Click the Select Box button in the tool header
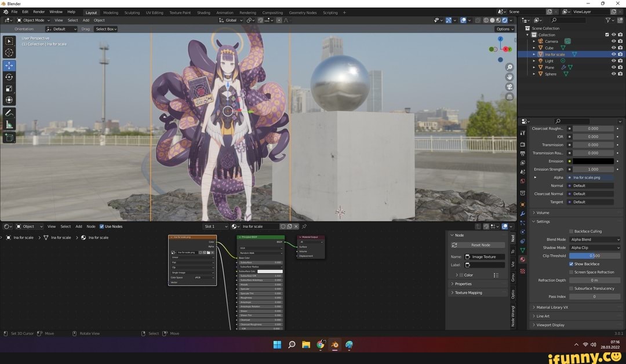 coord(105,29)
